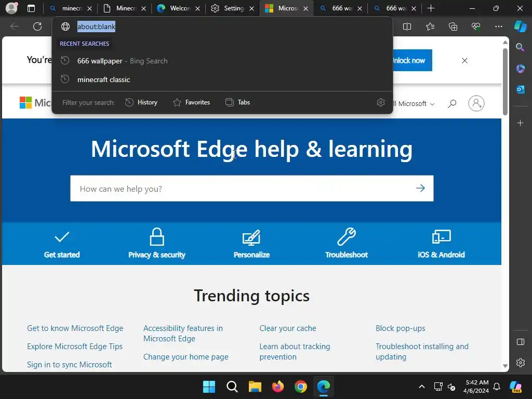Click scrollbar down arrow

(505, 366)
